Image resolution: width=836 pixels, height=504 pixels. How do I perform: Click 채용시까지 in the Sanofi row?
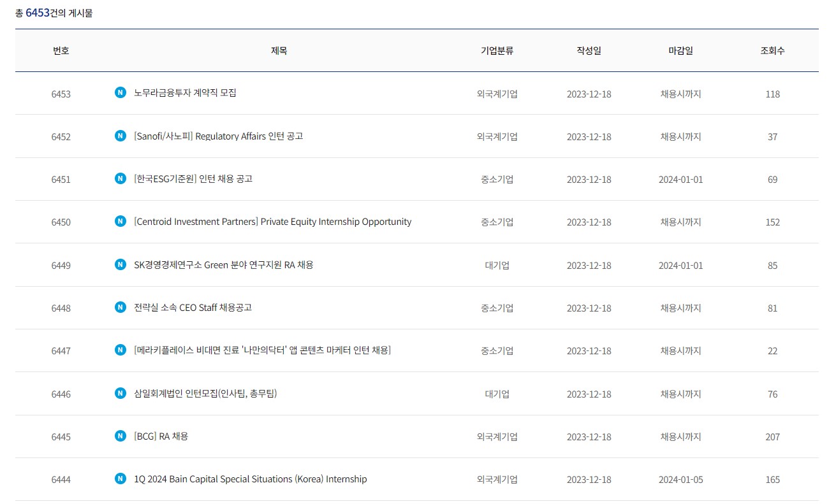680,137
